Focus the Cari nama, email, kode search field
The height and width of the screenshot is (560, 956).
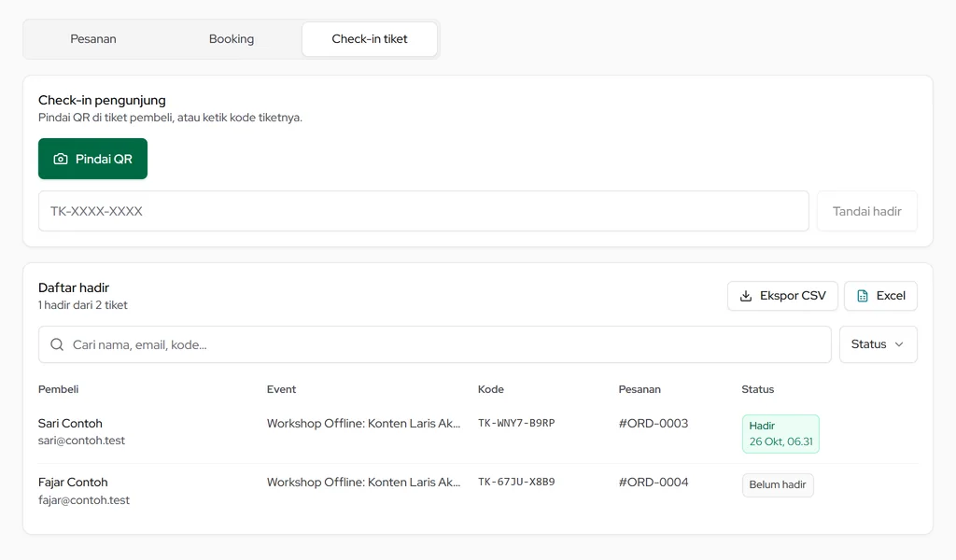[435, 344]
